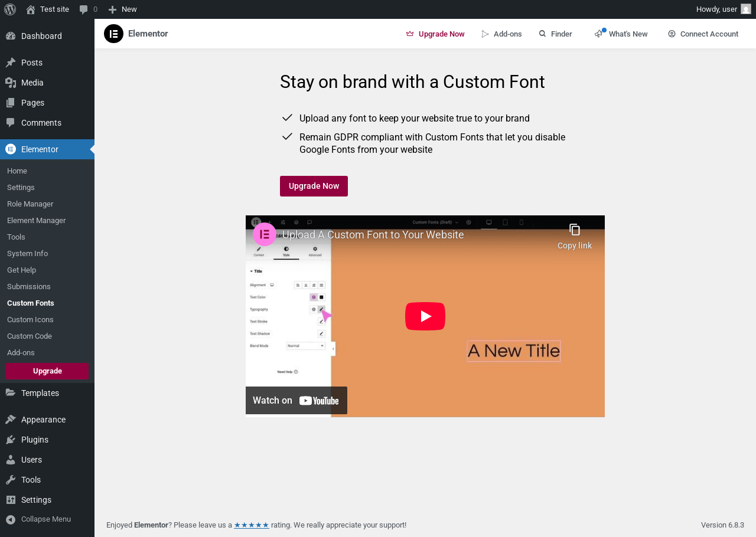
Task: Click the Appearance paintbrush icon
Action: [x=11, y=420]
